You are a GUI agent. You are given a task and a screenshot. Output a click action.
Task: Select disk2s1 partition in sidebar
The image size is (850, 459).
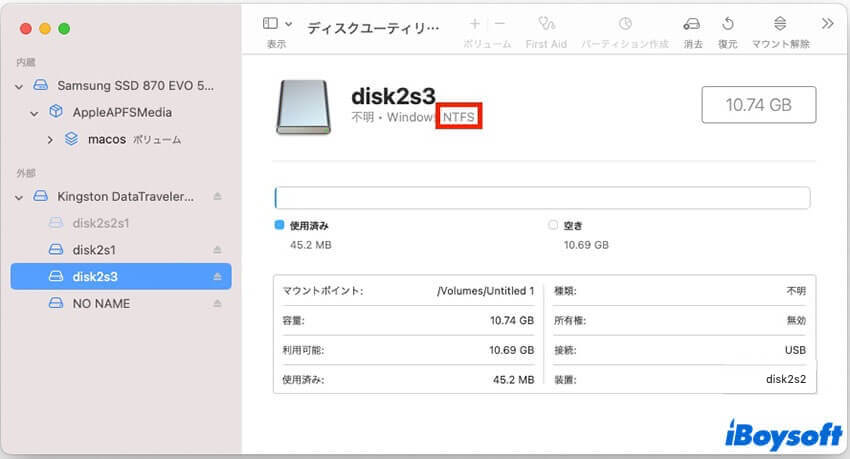94,250
